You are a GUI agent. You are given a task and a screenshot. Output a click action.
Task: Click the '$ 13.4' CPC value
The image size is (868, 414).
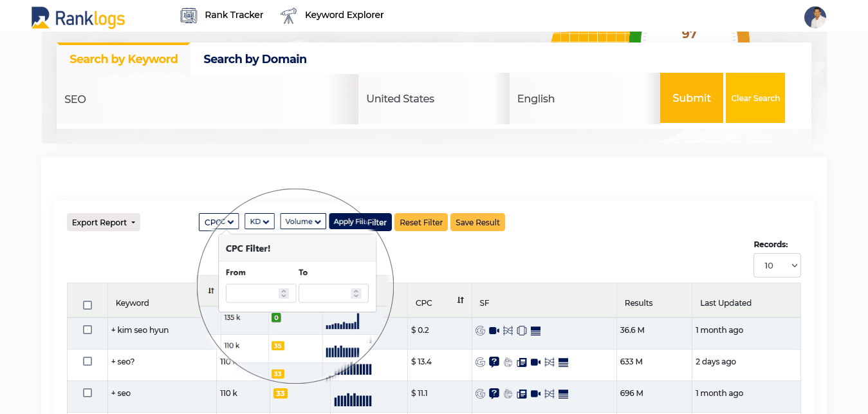pos(421,362)
